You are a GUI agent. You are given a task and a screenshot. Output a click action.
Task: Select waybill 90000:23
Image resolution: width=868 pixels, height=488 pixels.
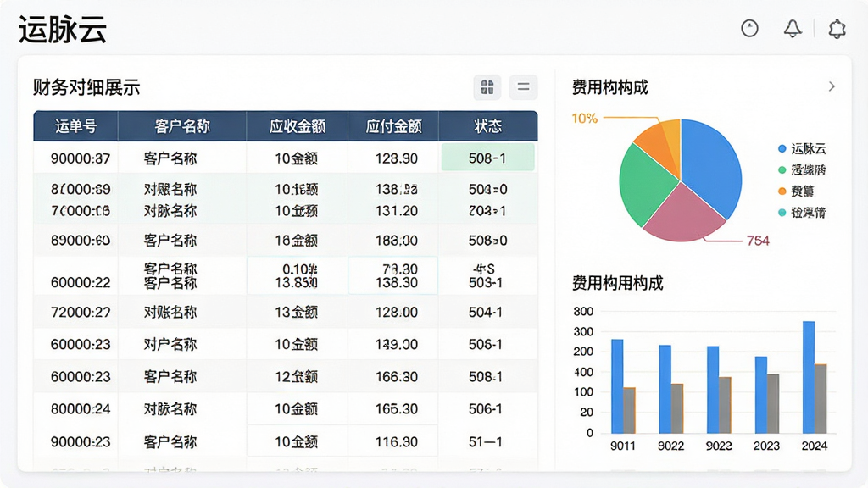point(81,441)
